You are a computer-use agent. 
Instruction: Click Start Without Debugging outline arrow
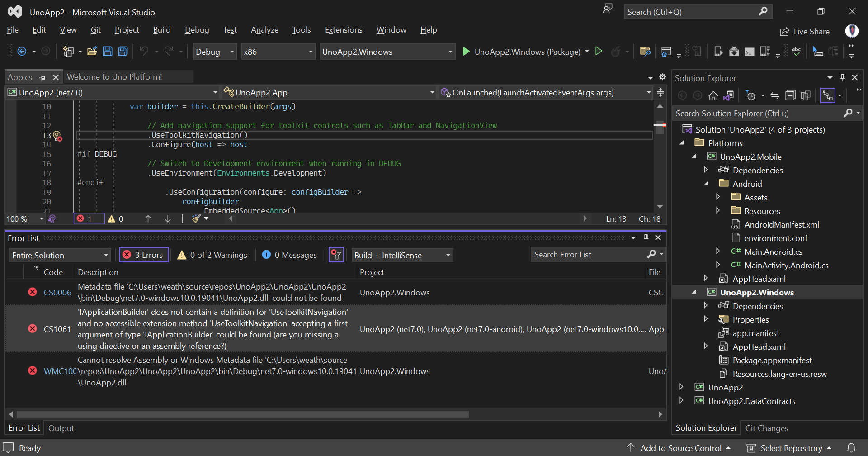pyautogui.click(x=599, y=51)
